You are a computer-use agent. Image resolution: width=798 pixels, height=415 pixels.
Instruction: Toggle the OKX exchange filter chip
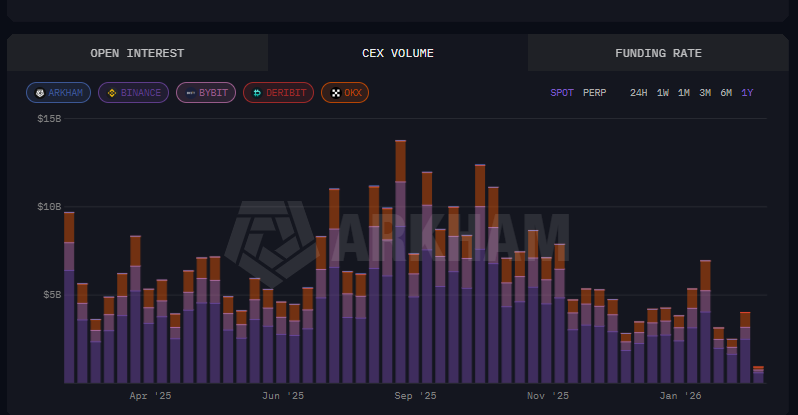tap(345, 93)
